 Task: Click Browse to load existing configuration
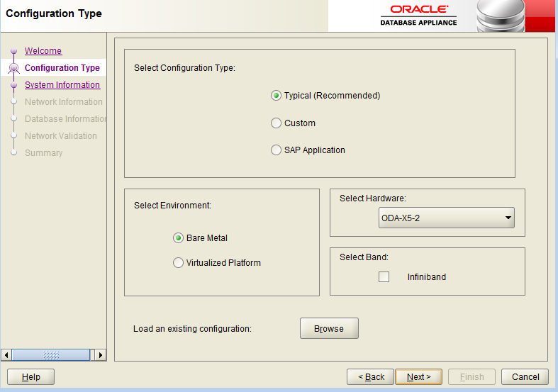click(329, 328)
